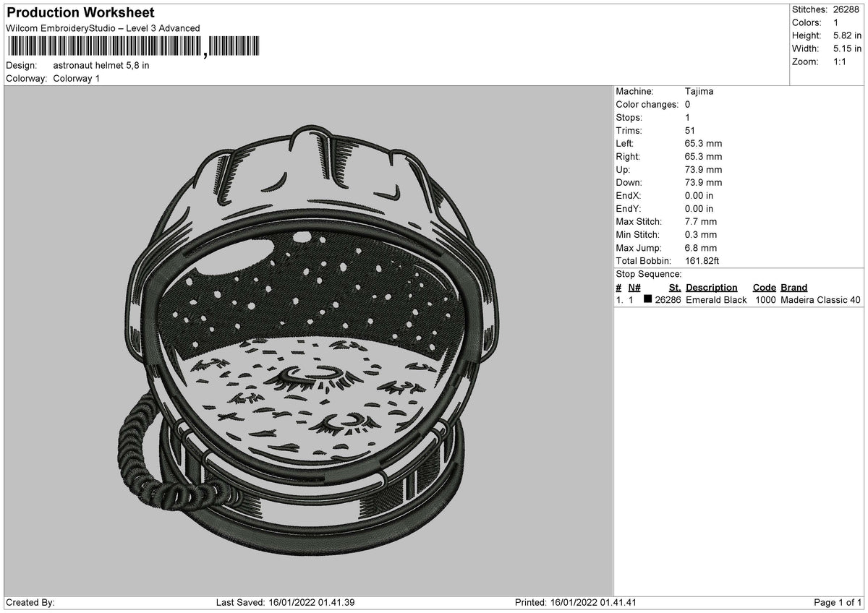Select the Up 73.9 mm value
The width and height of the screenshot is (868, 613).
coord(703,170)
